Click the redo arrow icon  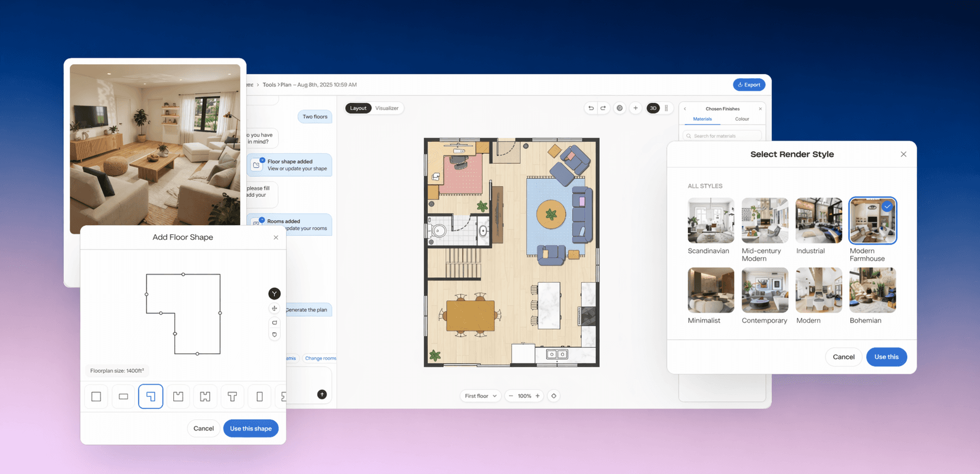click(x=603, y=108)
